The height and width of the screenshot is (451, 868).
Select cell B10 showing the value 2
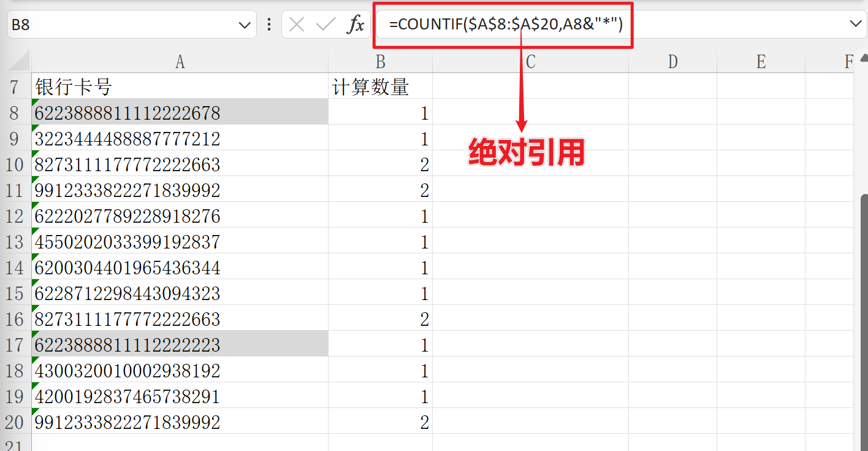pyautogui.click(x=380, y=164)
